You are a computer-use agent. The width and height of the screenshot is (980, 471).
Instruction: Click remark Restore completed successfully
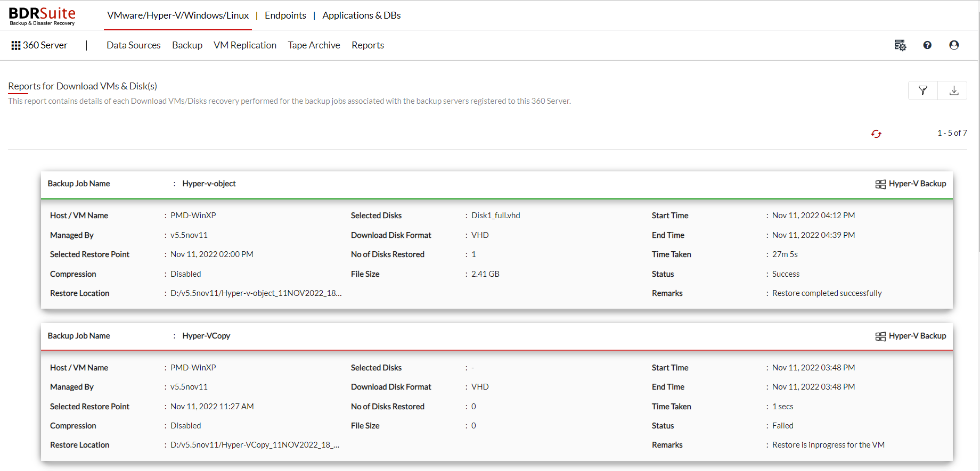coord(827,293)
